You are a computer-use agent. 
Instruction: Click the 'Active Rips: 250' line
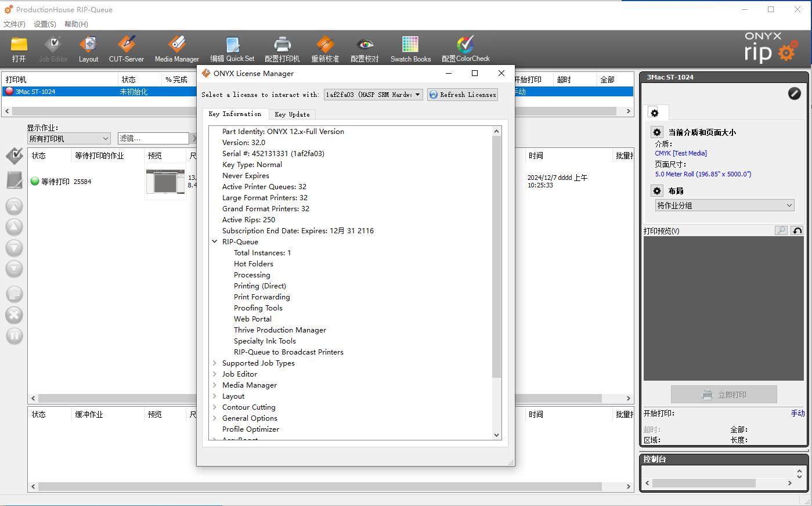(x=248, y=220)
